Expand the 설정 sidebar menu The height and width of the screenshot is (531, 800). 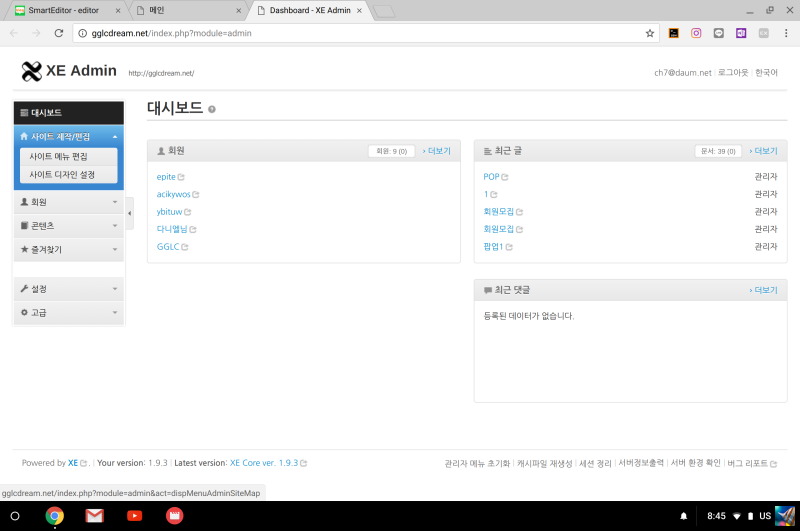click(x=69, y=289)
